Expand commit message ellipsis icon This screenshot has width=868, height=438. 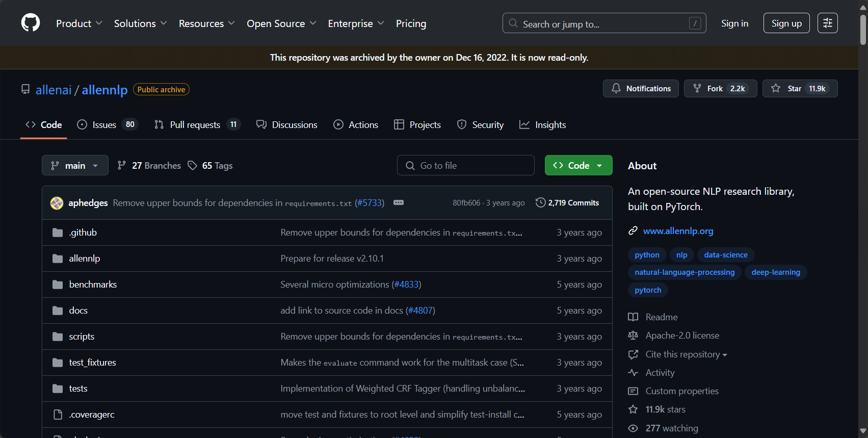[x=399, y=202]
